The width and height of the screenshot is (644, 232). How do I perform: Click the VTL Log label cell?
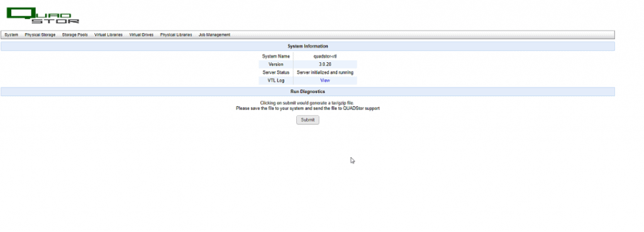(x=276, y=80)
